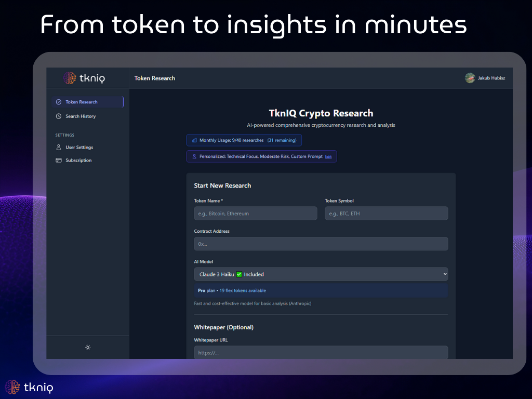Open the Subscription menu item label
The image size is (532, 399).
(x=78, y=161)
